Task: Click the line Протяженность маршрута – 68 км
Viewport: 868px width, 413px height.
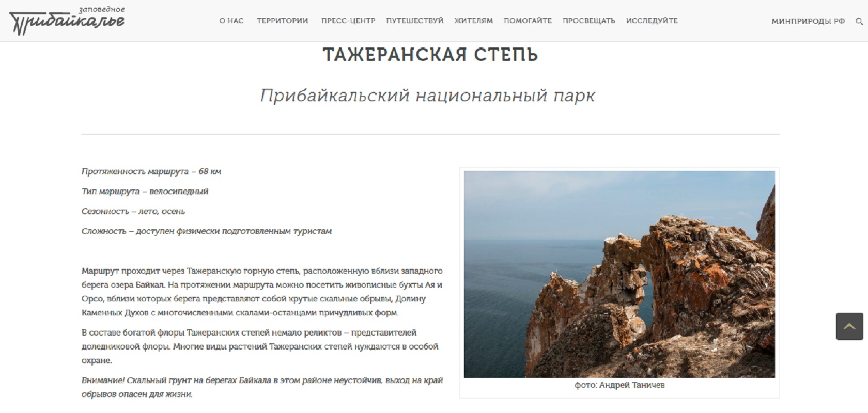Action: point(151,171)
